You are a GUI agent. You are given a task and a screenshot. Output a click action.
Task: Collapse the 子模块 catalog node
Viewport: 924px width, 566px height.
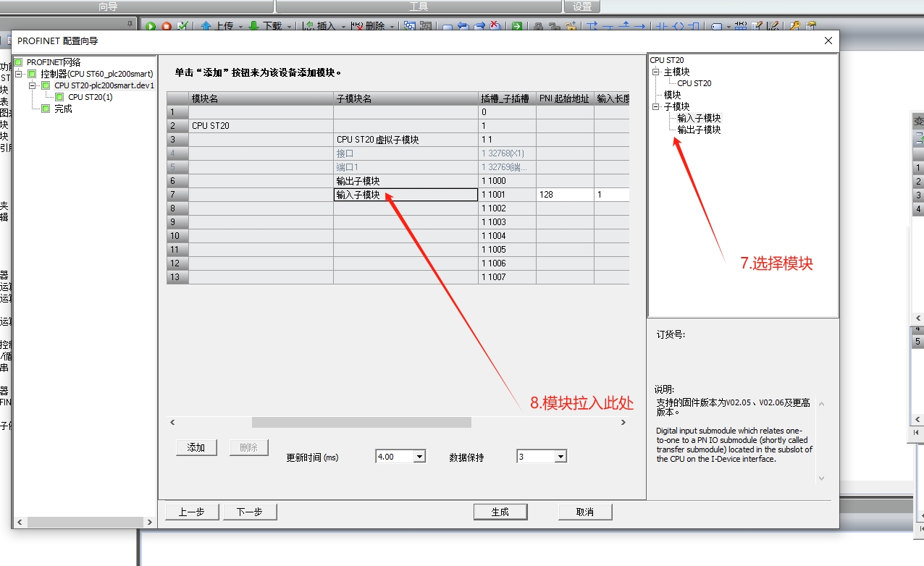[x=656, y=106]
